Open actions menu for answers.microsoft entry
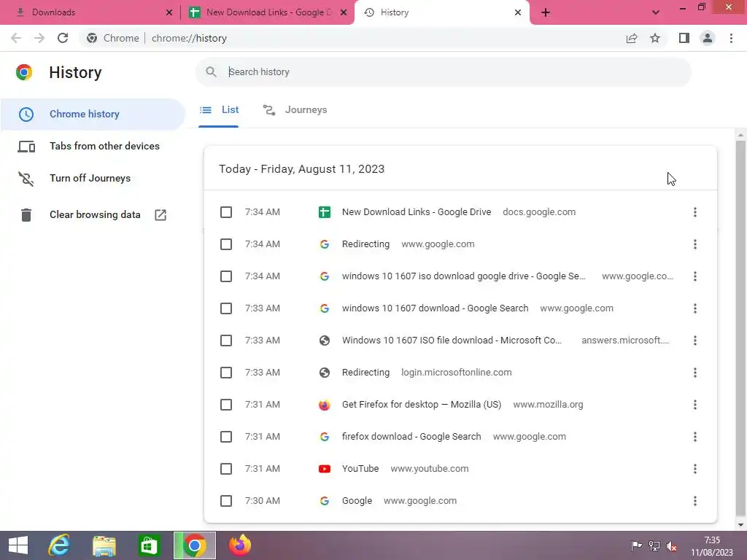747x560 pixels. 695,341
